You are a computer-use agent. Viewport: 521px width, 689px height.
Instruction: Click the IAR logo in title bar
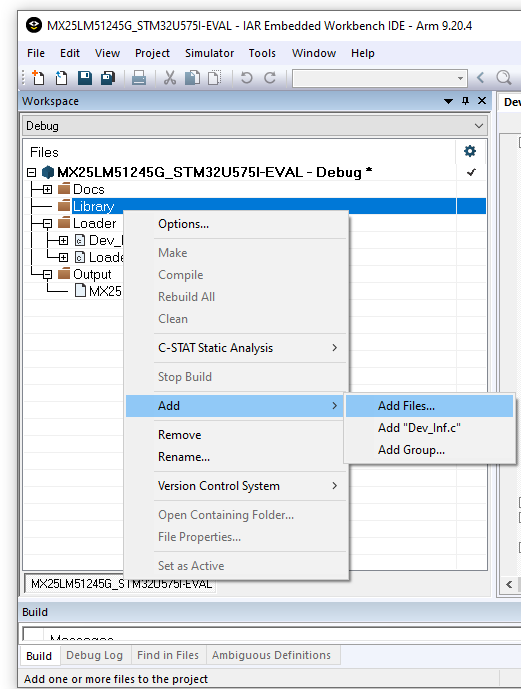tap(34, 25)
